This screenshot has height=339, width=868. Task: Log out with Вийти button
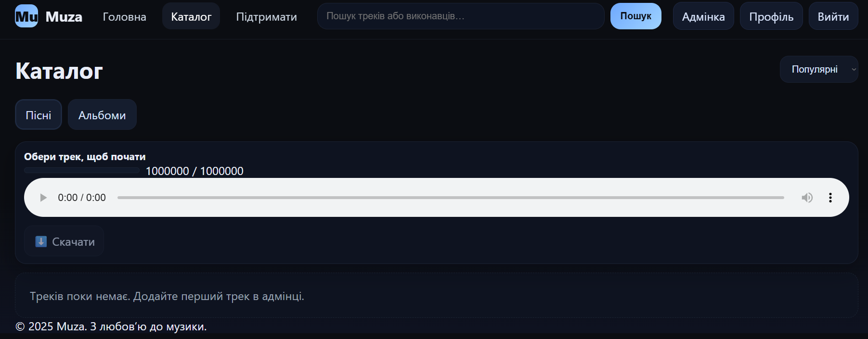point(833,17)
